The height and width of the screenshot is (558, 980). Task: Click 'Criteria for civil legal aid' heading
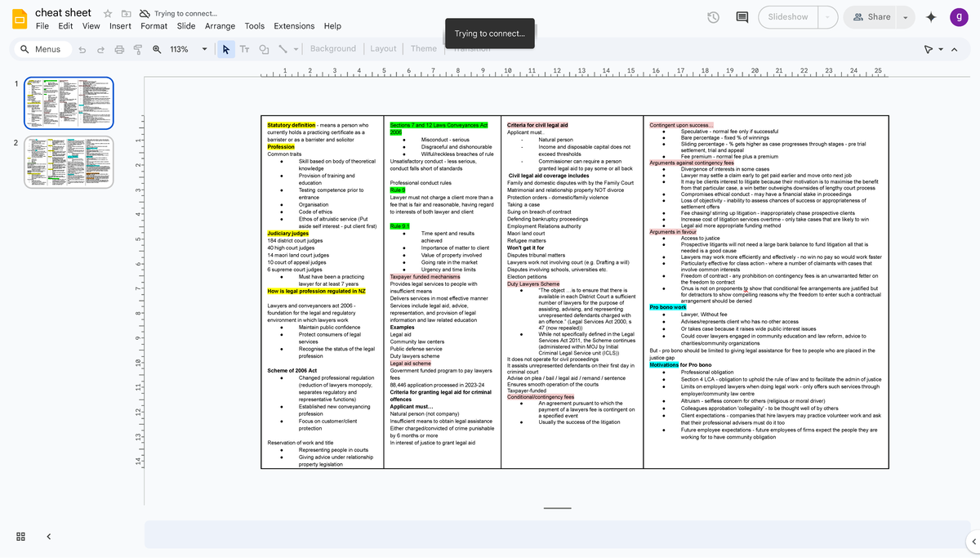(537, 125)
